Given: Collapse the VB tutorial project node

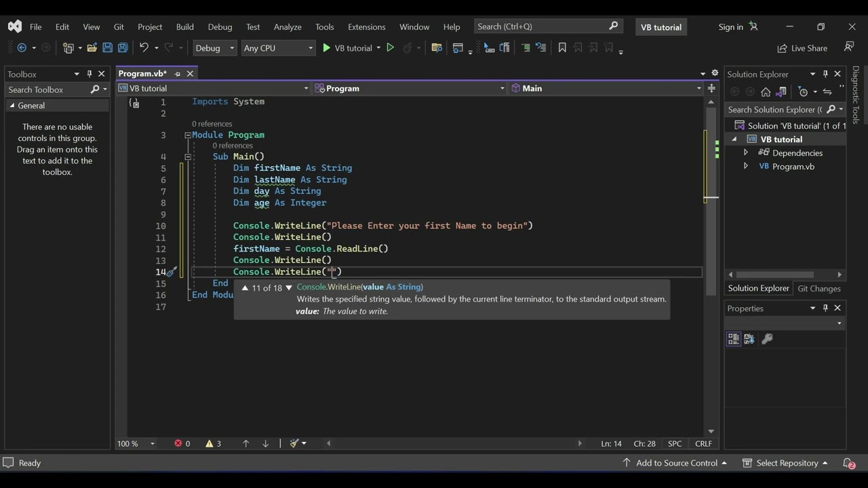Looking at the screenshot, I should click(x=734, y=139).
